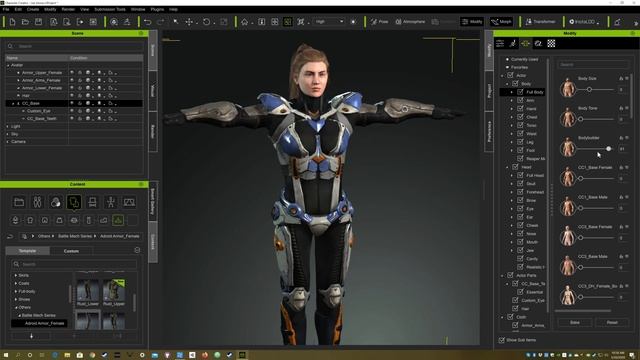Click the Morph toolbar button

coord(501,22)
